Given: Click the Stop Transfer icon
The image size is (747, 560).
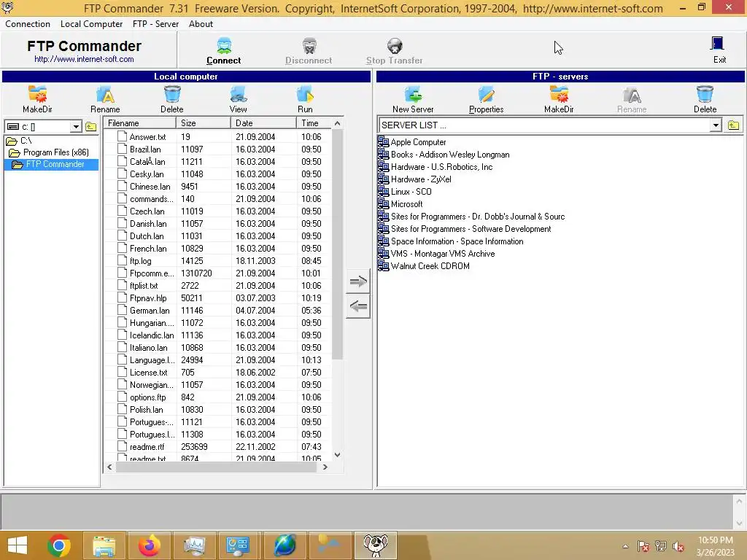Looking at the screenshot, I should pos(395,46).
